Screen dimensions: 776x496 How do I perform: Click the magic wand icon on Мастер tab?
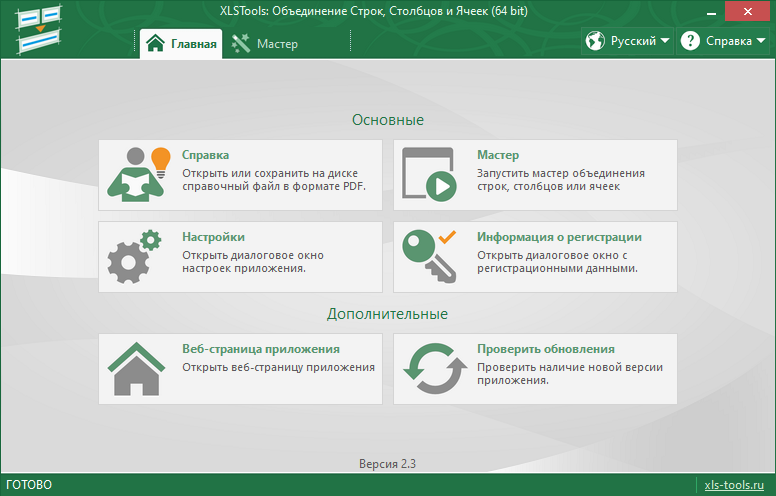coord(241,44)
